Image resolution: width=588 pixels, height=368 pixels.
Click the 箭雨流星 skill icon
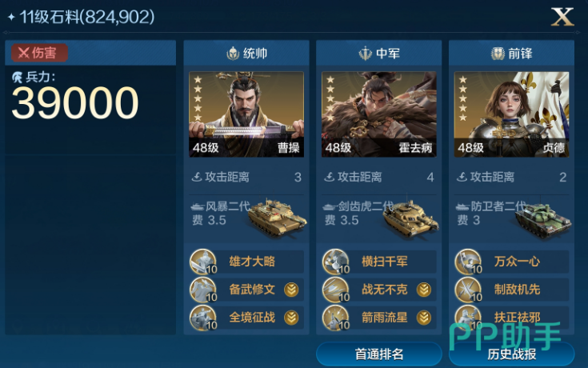336,318
